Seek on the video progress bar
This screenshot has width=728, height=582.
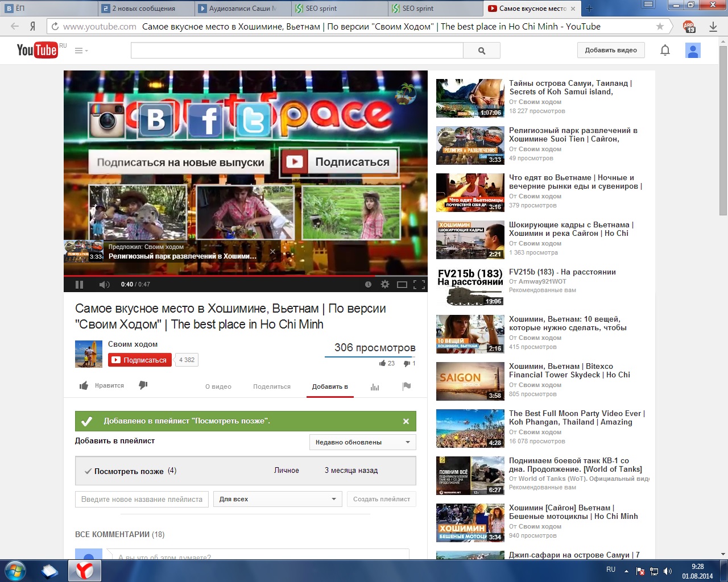[245, 276]
